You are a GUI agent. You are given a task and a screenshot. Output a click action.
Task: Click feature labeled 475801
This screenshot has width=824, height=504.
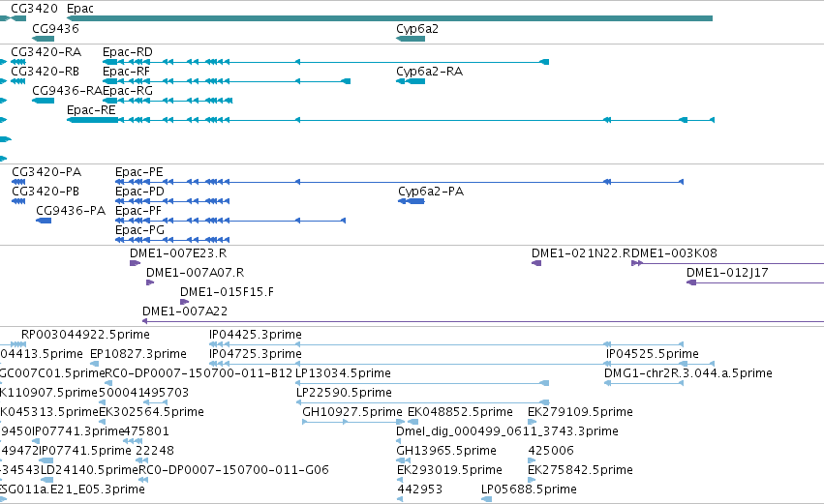133,441
